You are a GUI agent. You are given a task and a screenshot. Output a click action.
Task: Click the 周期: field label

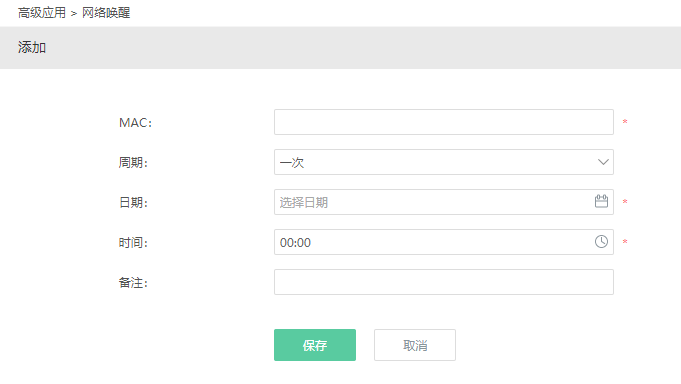(x=133, y=162)
